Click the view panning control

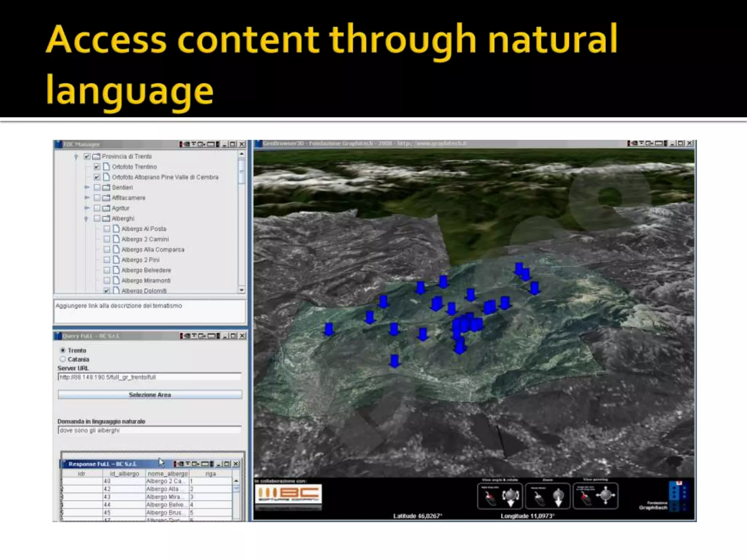click(595, 496)
